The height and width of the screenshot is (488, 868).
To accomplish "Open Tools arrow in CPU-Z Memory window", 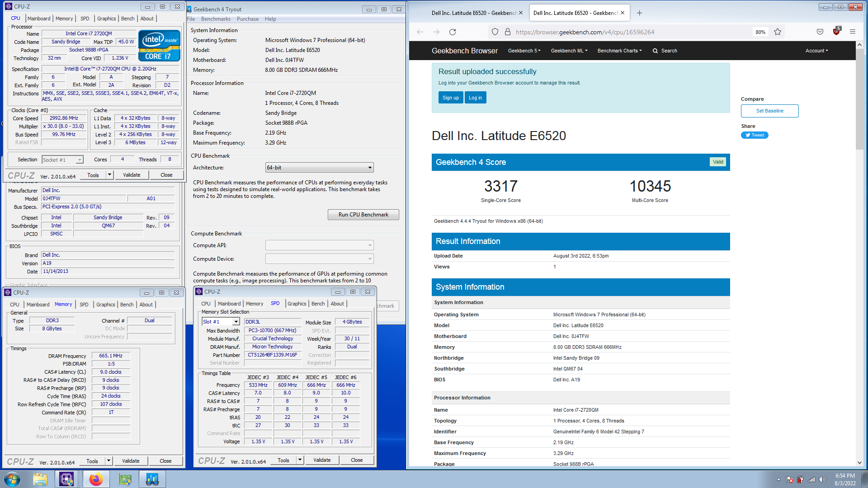I will point(108,461).
